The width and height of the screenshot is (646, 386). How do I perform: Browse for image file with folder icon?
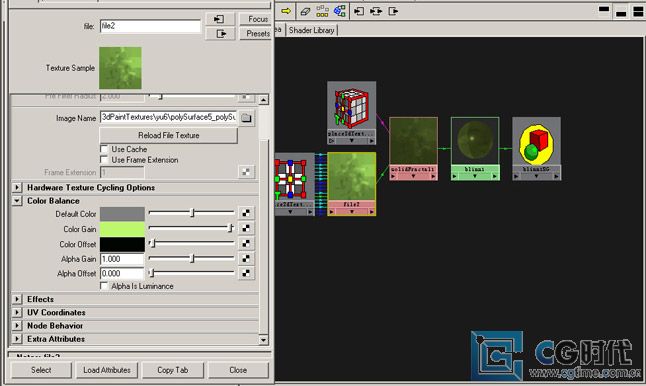246,118
